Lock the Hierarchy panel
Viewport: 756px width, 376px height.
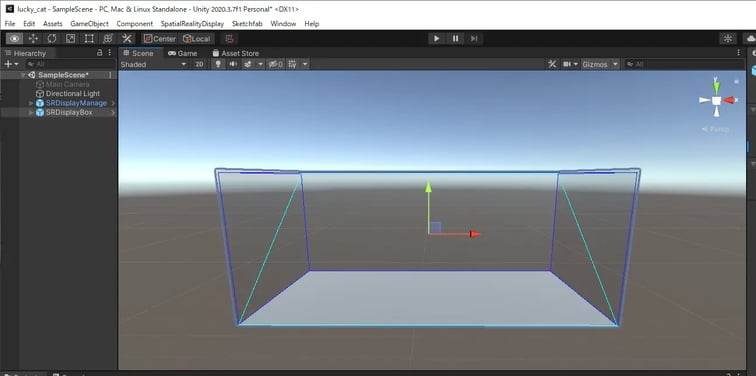[100, 53]
